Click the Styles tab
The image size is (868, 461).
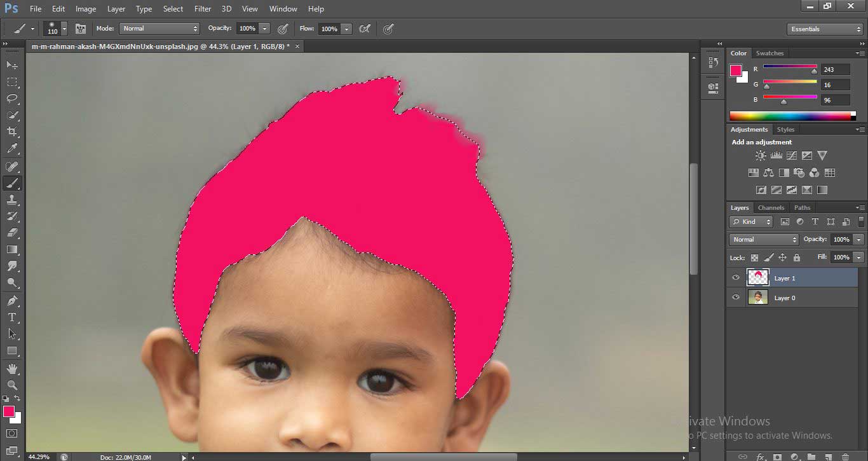click(x=786, y=129)
